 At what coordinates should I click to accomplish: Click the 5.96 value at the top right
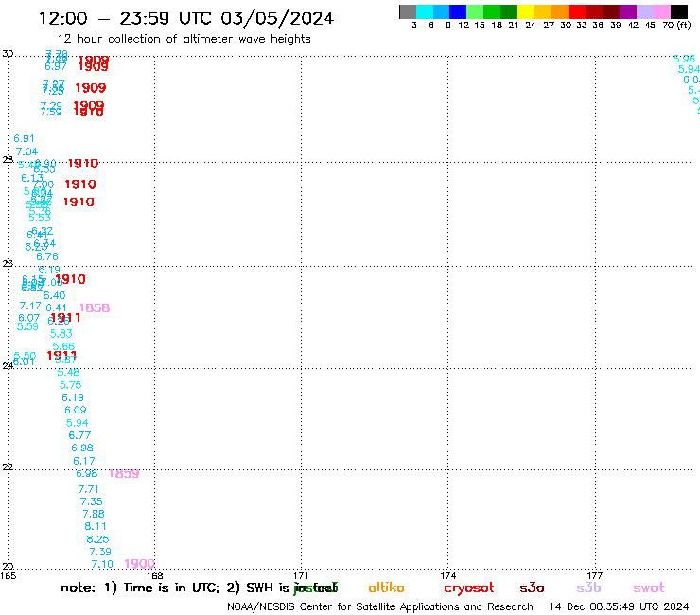point(684,59)
